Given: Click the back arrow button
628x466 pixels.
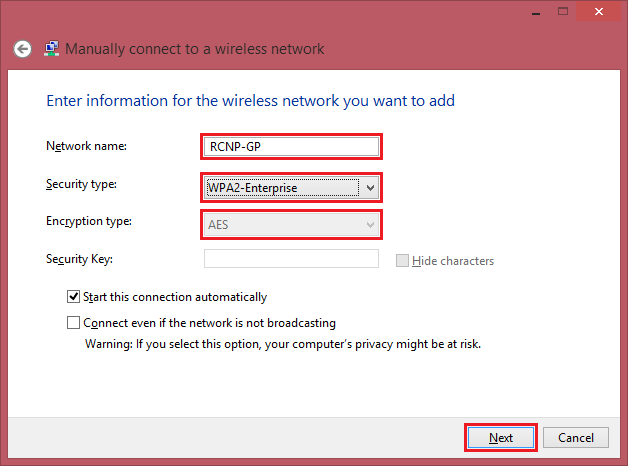Looking at the screenshot, I should tap(22, 49).
